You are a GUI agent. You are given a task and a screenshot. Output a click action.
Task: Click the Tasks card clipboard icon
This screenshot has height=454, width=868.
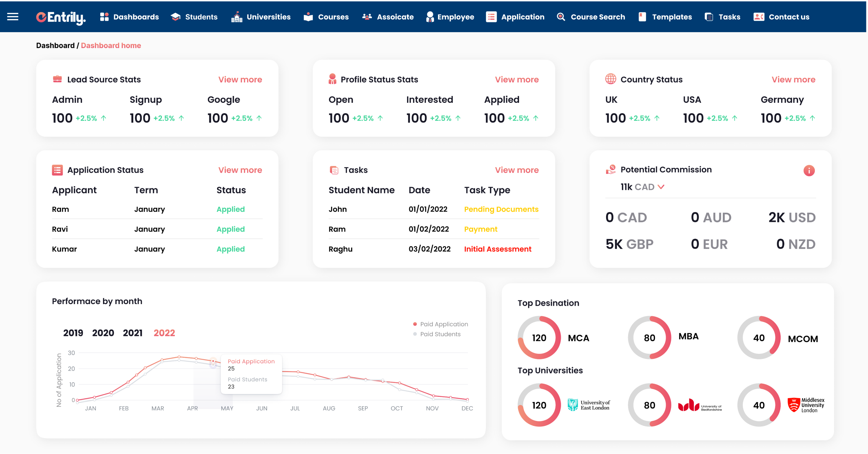(334, 170)
